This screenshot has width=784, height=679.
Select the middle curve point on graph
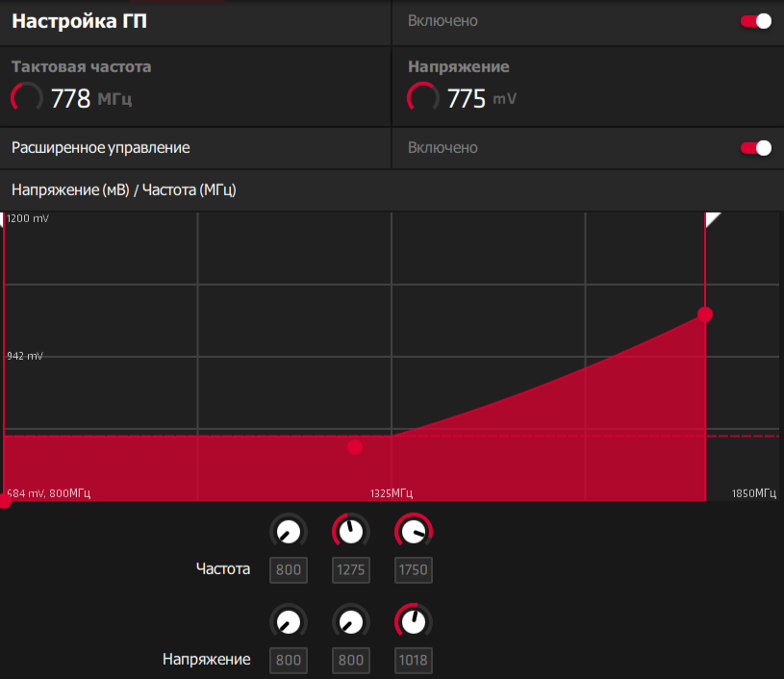355,447
